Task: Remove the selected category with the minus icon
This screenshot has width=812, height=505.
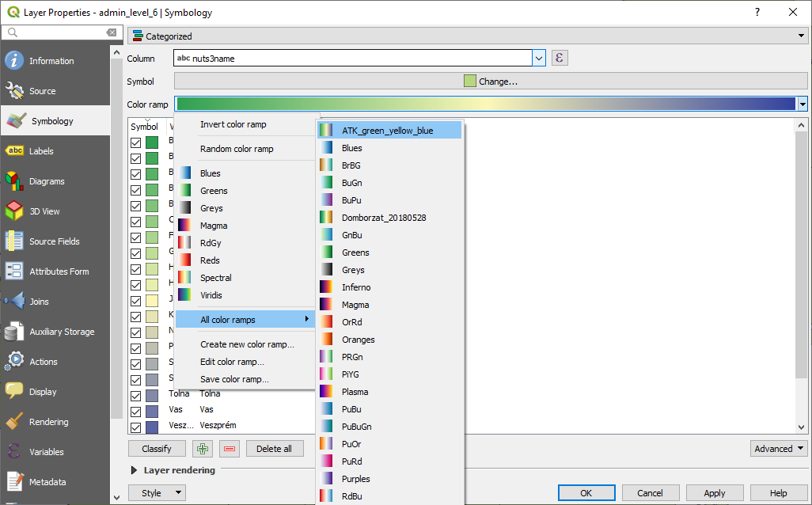Action: pyautogui.click(x=230, y=449)
